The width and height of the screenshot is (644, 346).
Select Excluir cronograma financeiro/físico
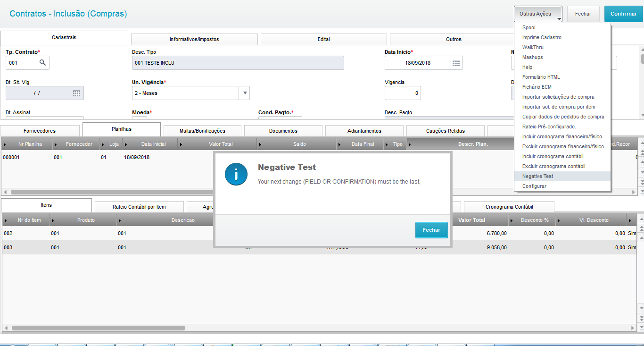(562, 146)
